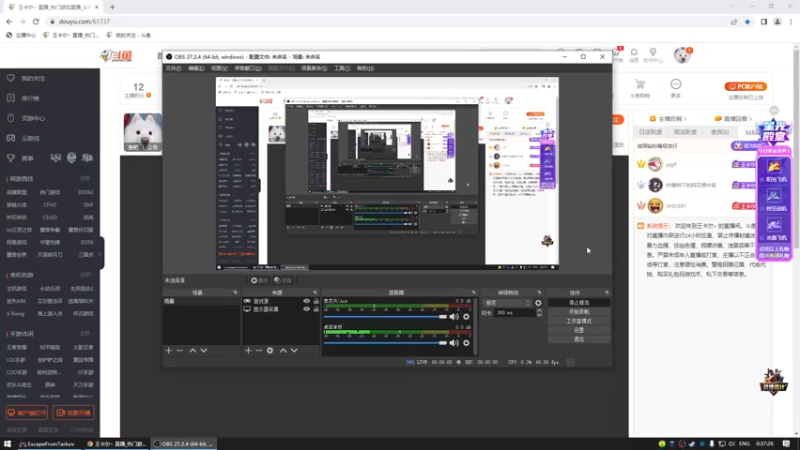Open desktop audio settings gear
This screenshot has width=800, height=450.
click(x=466, y=343)
